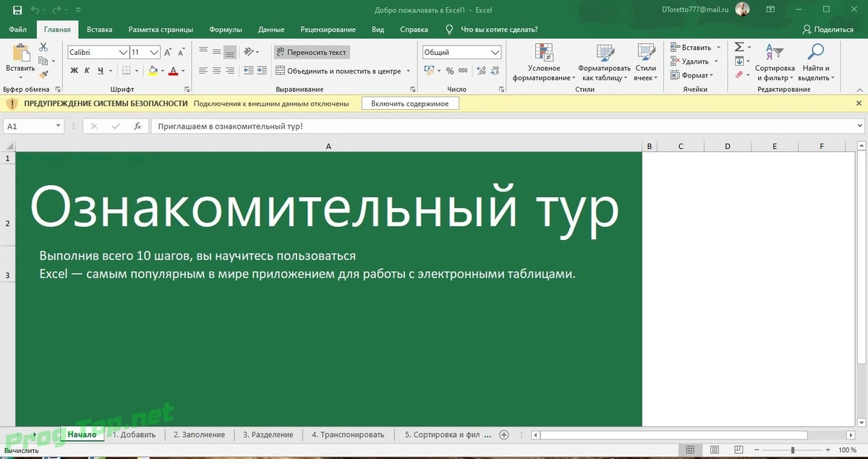Apply the red font color A
The height and width of the screenshot is (459, 868).
(174, 71)
